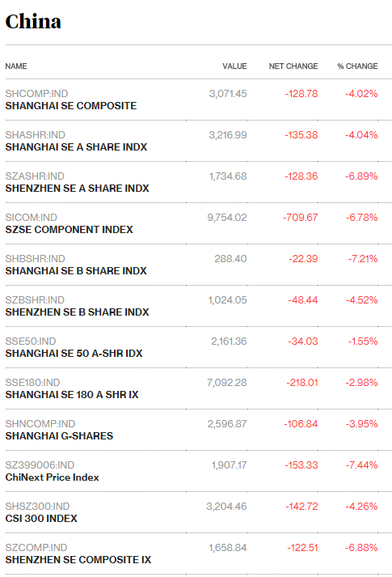Open the ChiNext Price Index link
This screenshot has width=392, height=577.
(53, 477)
